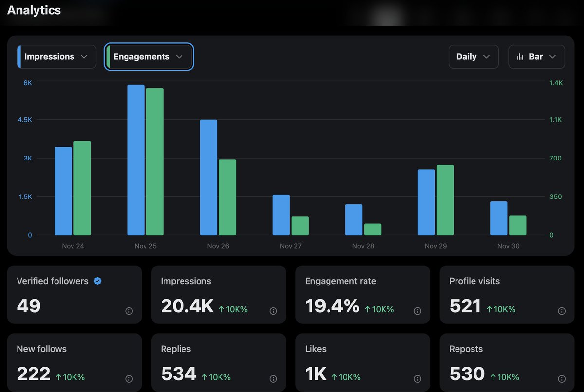The image size is (584, 392).
Task: Click the Profile visits value 521
Action: point(465,306)
